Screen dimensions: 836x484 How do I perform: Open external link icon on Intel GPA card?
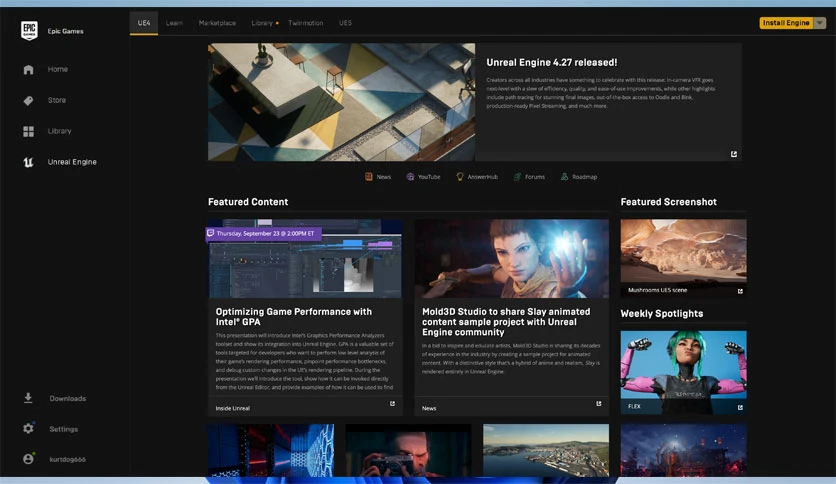392,404
